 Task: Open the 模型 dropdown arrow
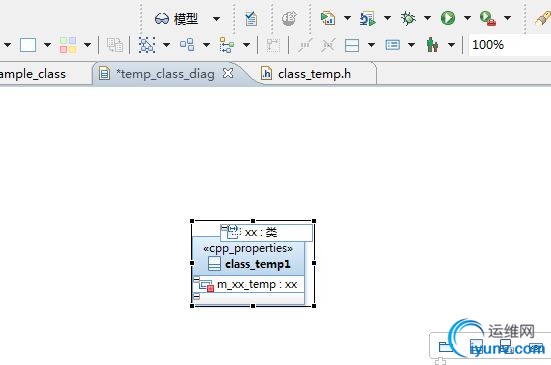216,19
